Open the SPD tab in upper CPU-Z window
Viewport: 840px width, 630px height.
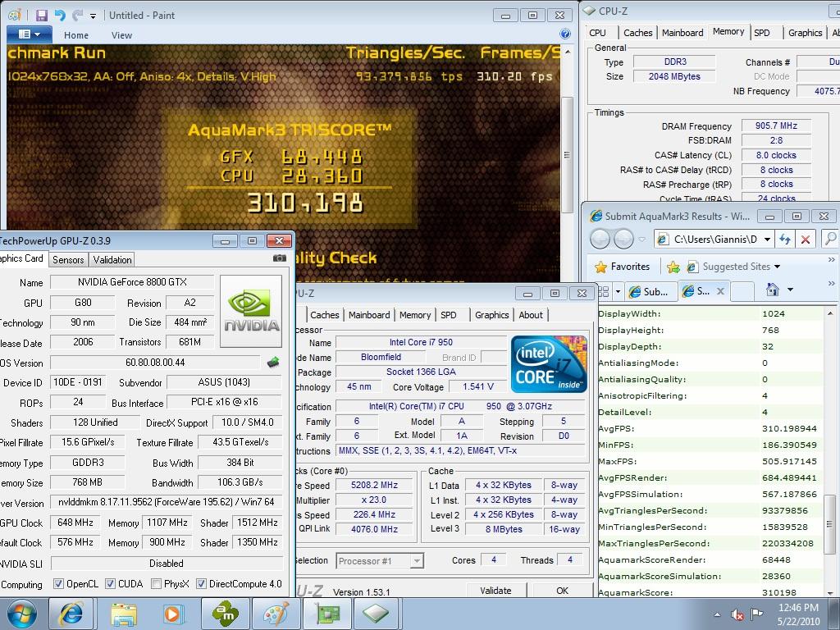pyautogui.click(x=762, y=33)
